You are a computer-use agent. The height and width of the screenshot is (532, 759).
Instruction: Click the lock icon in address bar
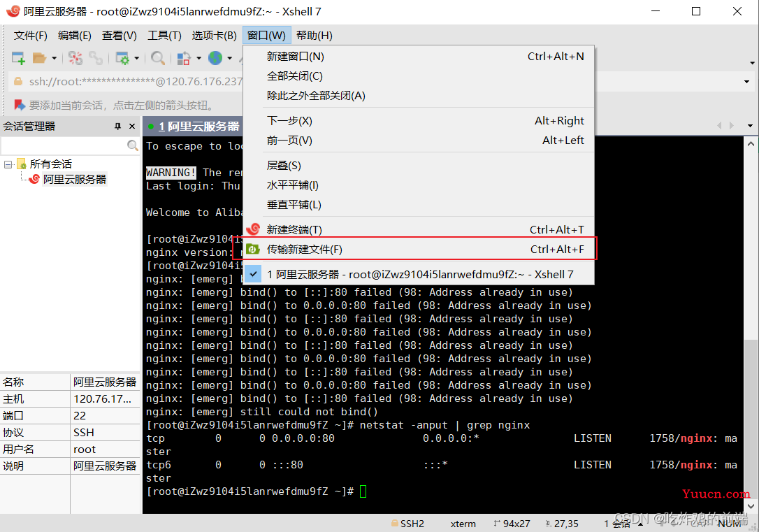pos(18,81)
